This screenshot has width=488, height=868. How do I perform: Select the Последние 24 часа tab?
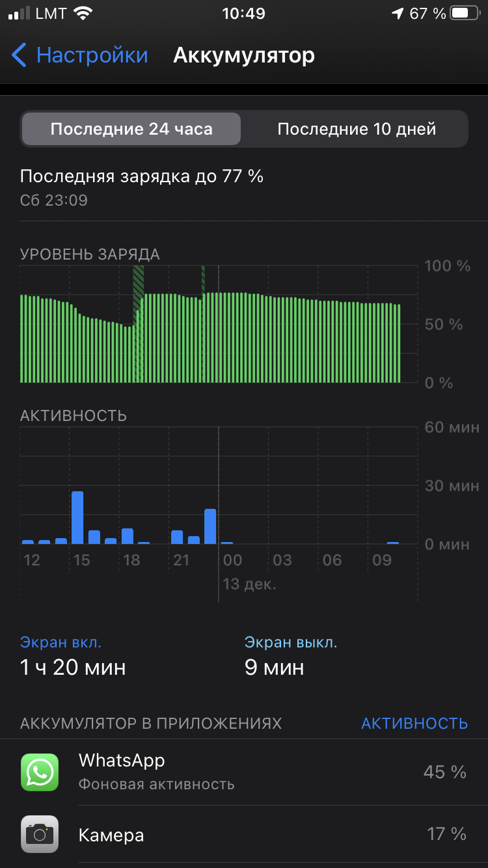click(131, 129)
